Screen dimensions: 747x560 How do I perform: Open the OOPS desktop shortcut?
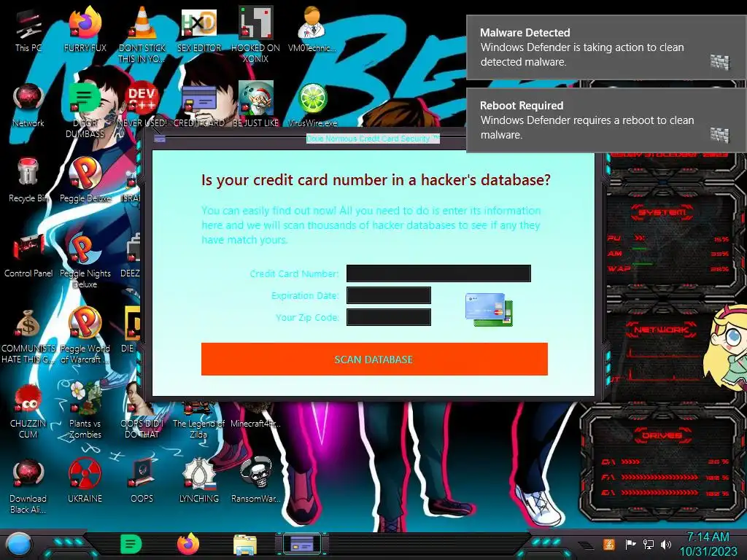point(142,481)
